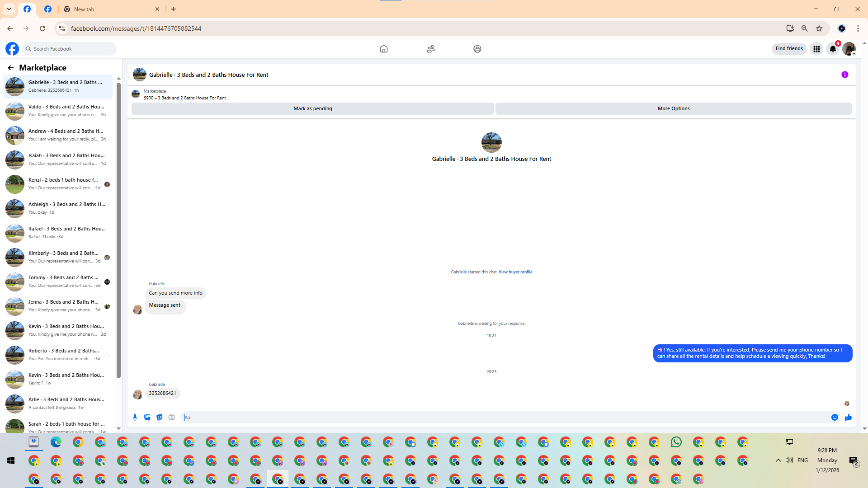Click Mark as pending button
The height and width of the screenshot is (488, 868).
[312, 108]
